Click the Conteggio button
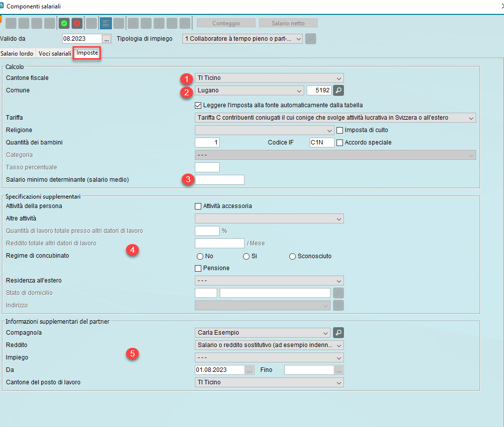 click(226, 23)
